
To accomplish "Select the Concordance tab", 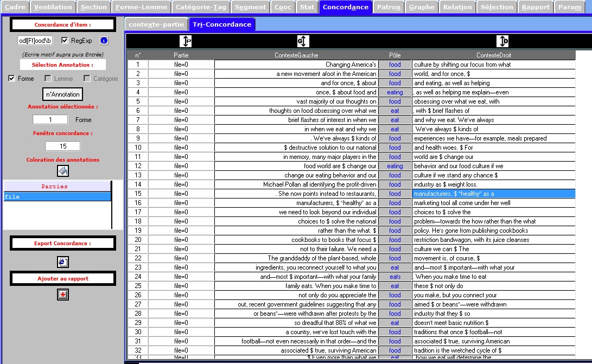I will [x=346, y=7].
